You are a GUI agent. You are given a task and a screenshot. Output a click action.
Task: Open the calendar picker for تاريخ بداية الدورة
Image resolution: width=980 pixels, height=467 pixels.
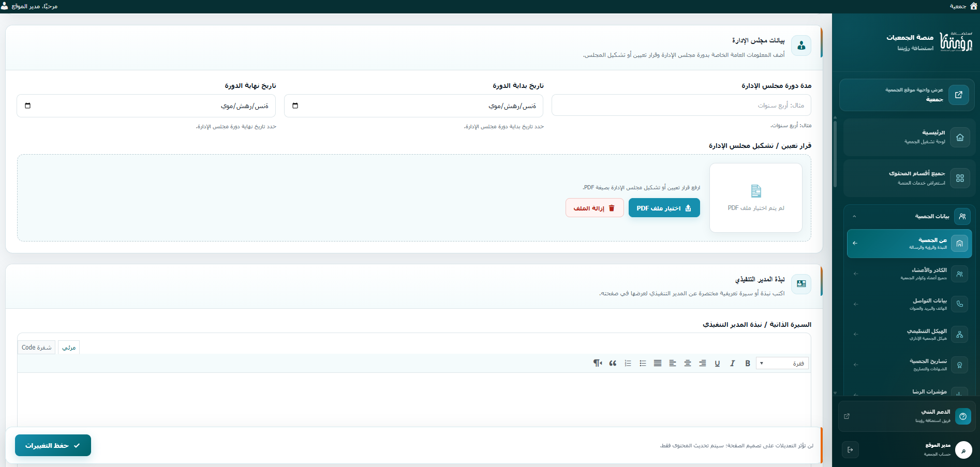pos(295,106)
